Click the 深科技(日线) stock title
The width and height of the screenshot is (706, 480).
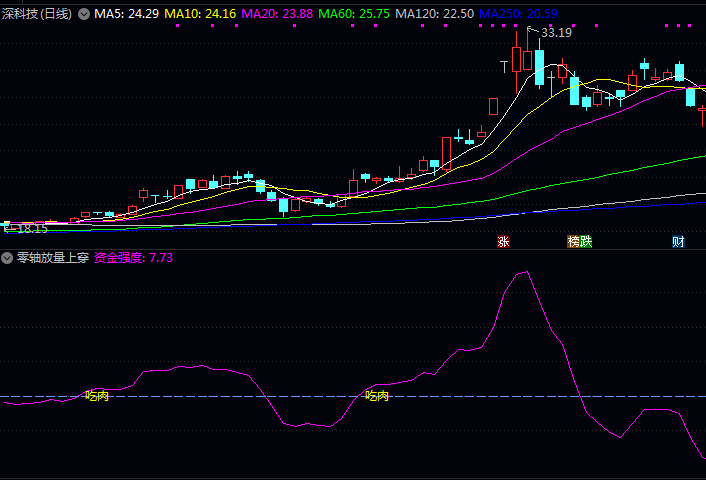pos(38,14)
